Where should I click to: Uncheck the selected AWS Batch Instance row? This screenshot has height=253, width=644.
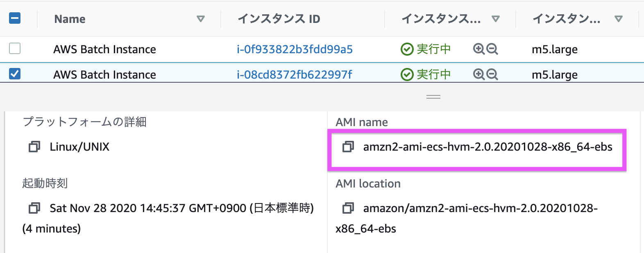[15, 74]
